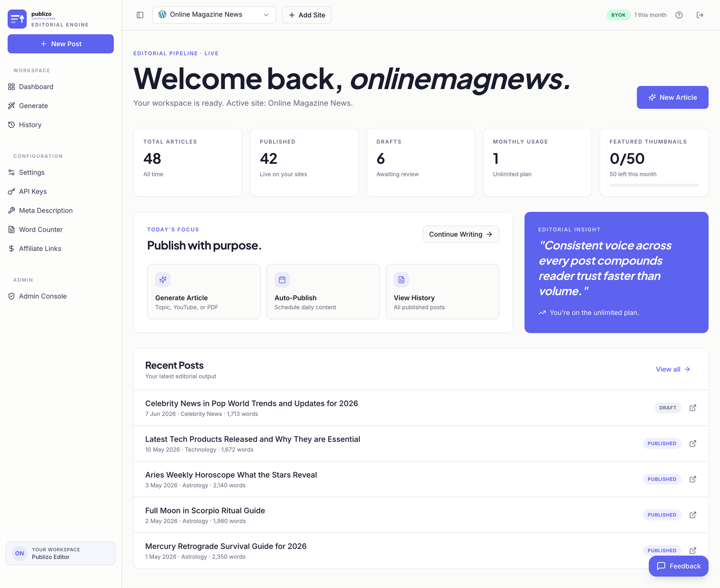
Task: Open post Celebrity News in Pop World Trends
Action: pos(252,404)
